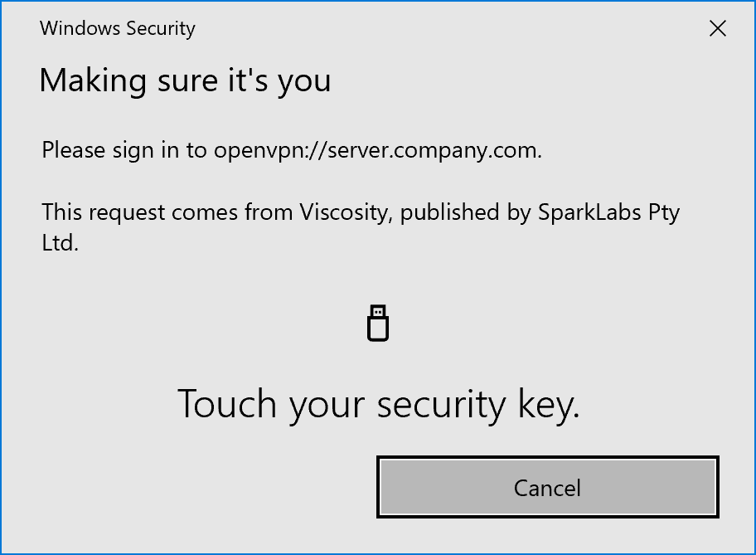Viewport: 756px width, 555px height.
Task: Close the Windows Security dialog
Action: [718, 29]
